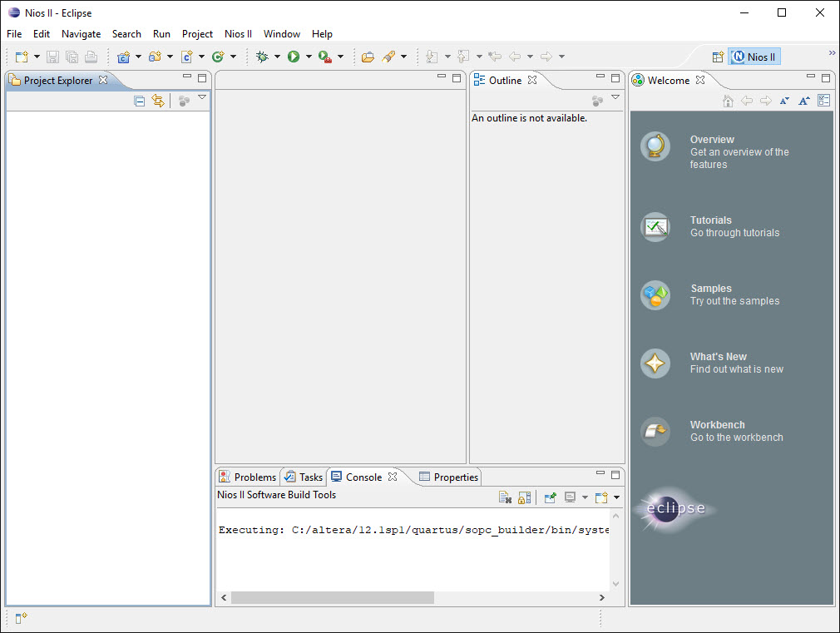Click the Console horizontal scrollbar thumb
The height and width of the screenshot is (633, 840).
click(332, 597)
